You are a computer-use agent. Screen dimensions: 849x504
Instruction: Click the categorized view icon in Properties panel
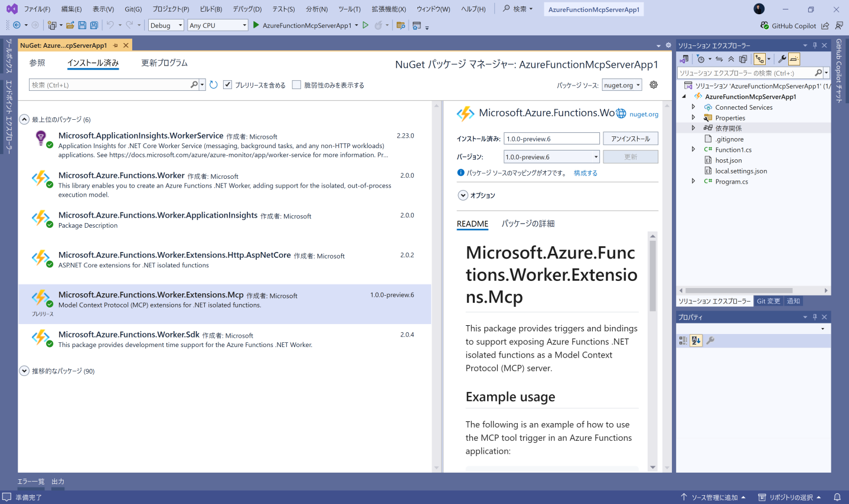(683, 341)
